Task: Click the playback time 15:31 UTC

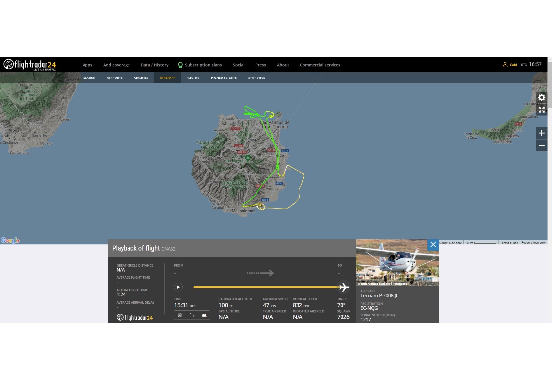Action: point(184,305)
